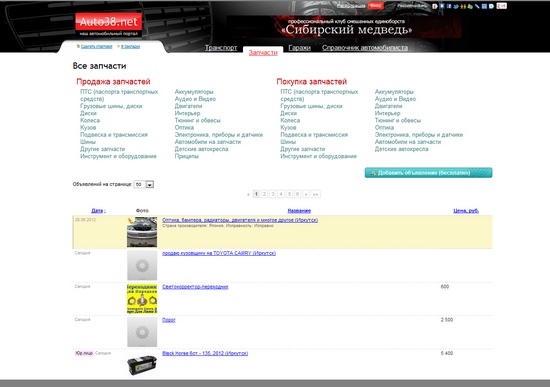The width and height of the screenshot is (550, 387).
Task: Switch to the Транспорт tab
Action: (221, 48)
